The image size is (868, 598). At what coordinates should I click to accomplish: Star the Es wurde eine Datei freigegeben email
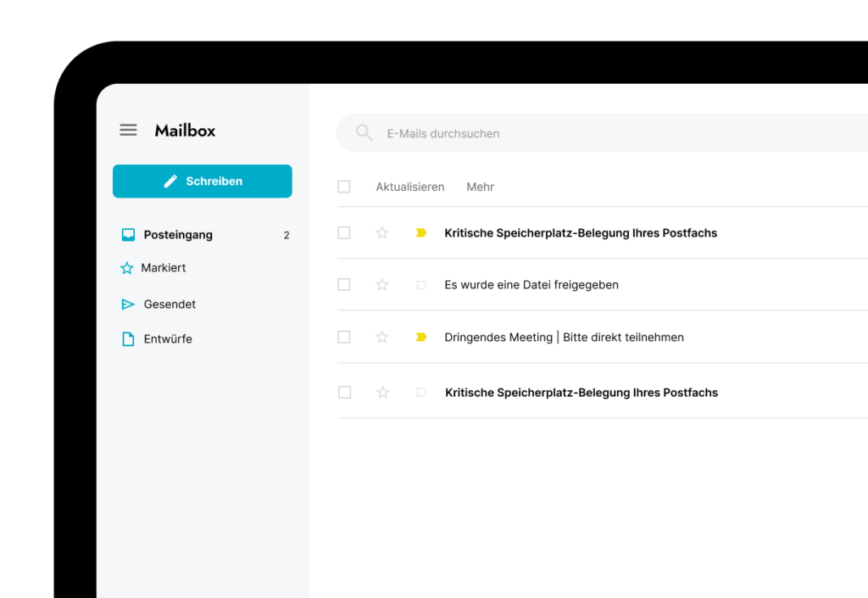pos(382,285)
